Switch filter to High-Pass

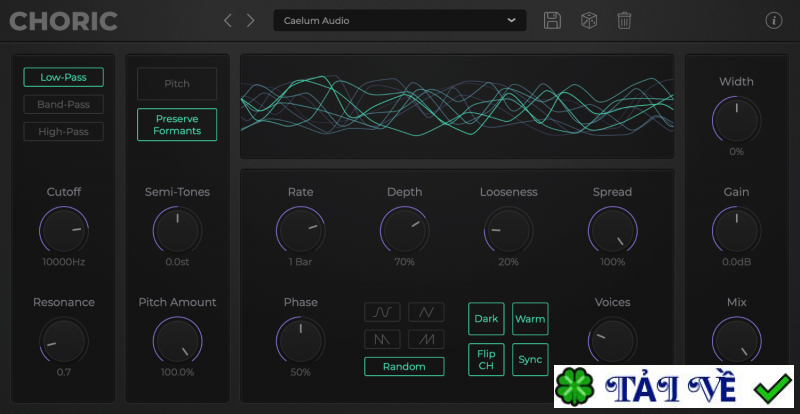click(x=63, y=132)
